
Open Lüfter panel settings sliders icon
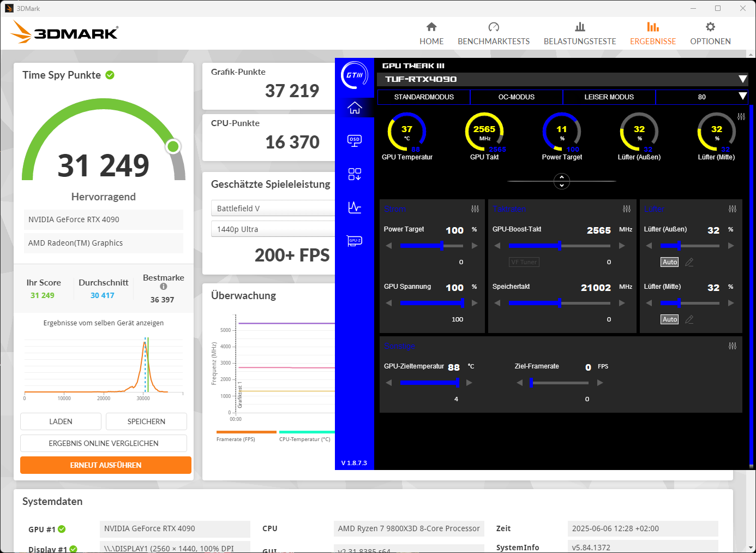tap(733, 209)
